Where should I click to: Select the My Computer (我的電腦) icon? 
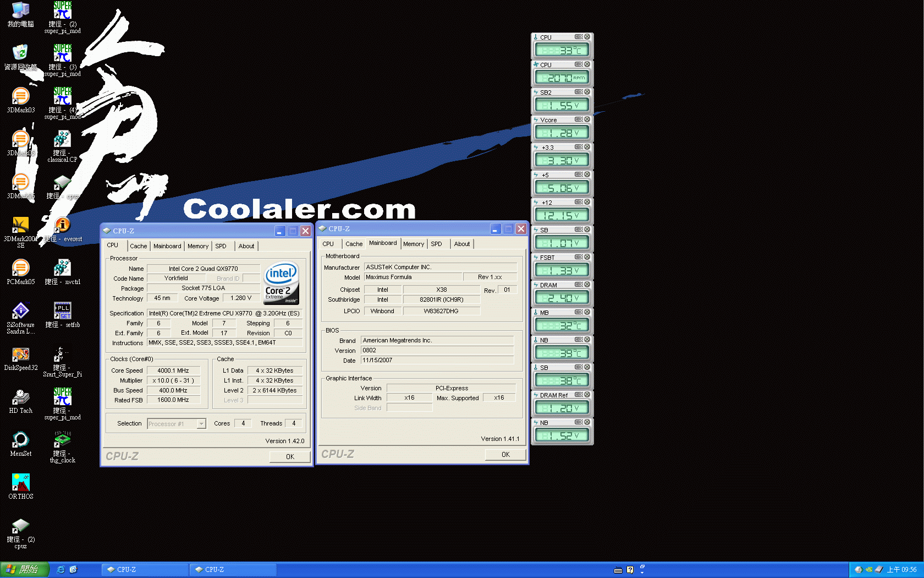(x=20, y=14)
